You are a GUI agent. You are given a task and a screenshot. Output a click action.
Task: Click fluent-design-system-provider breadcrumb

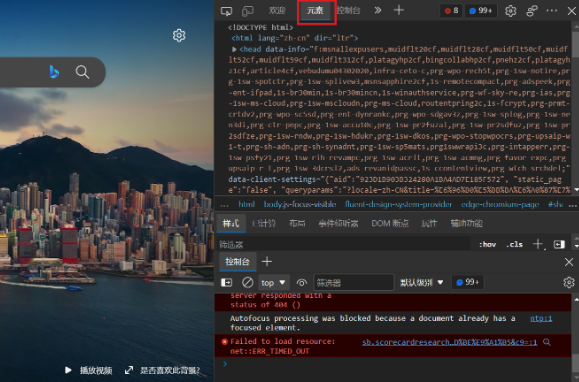tap(398, 204)
